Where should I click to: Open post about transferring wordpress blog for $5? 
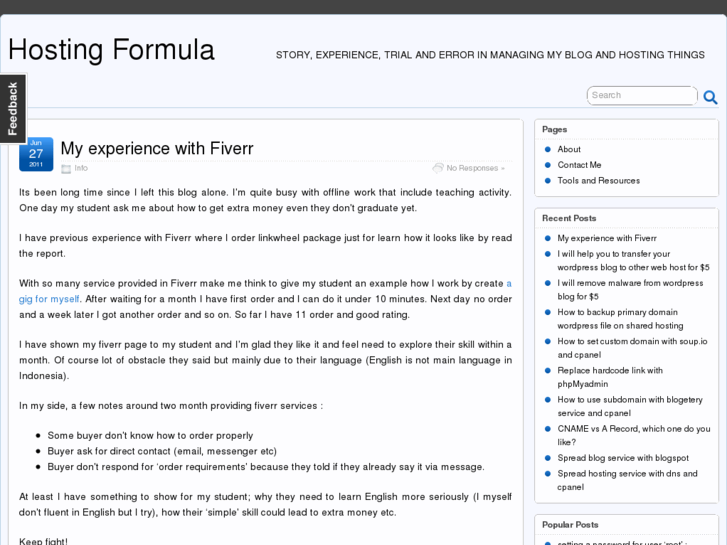coord(633,261)
